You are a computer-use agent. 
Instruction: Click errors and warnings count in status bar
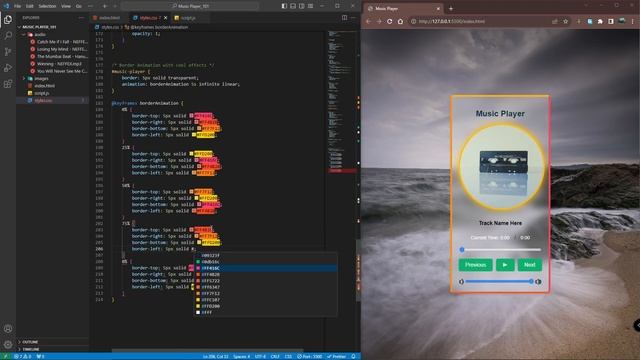point(23,356)
